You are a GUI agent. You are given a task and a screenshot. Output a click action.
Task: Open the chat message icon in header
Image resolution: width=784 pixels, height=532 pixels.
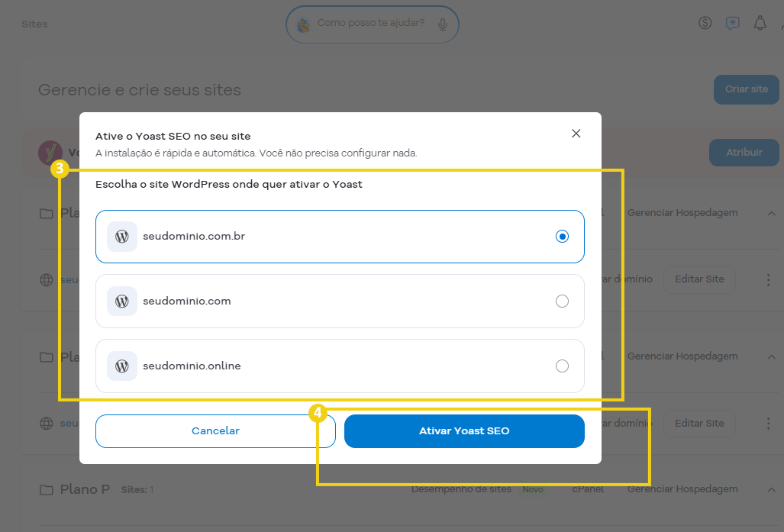(733, 23)
